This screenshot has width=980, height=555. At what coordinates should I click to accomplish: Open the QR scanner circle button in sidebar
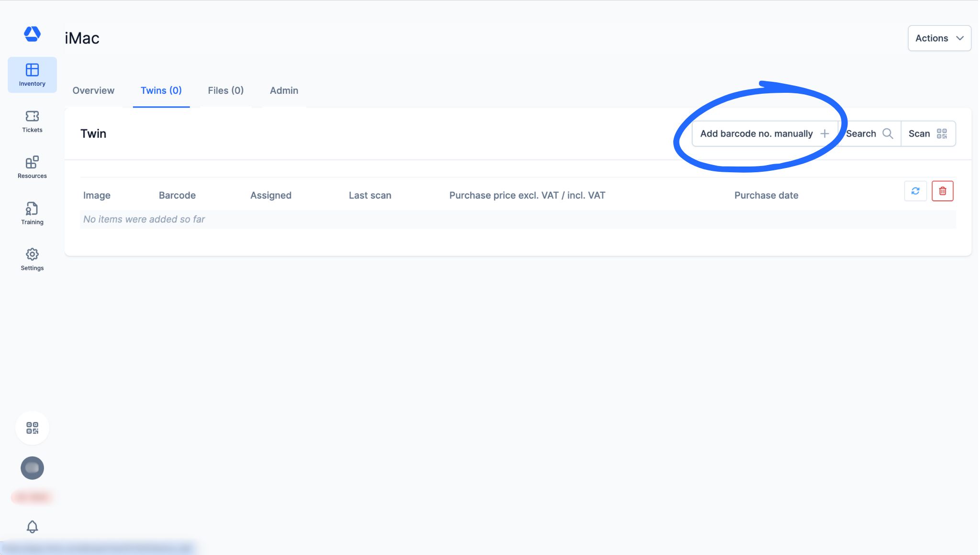32,428
